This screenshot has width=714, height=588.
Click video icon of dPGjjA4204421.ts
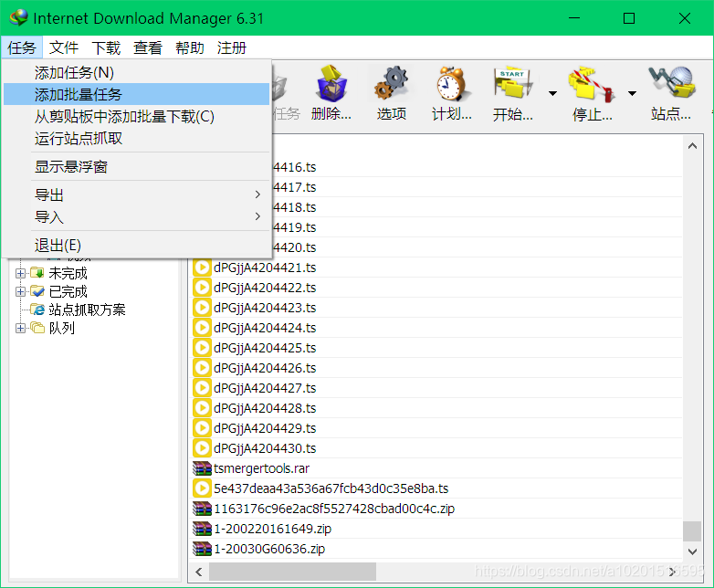pos(201,268)
